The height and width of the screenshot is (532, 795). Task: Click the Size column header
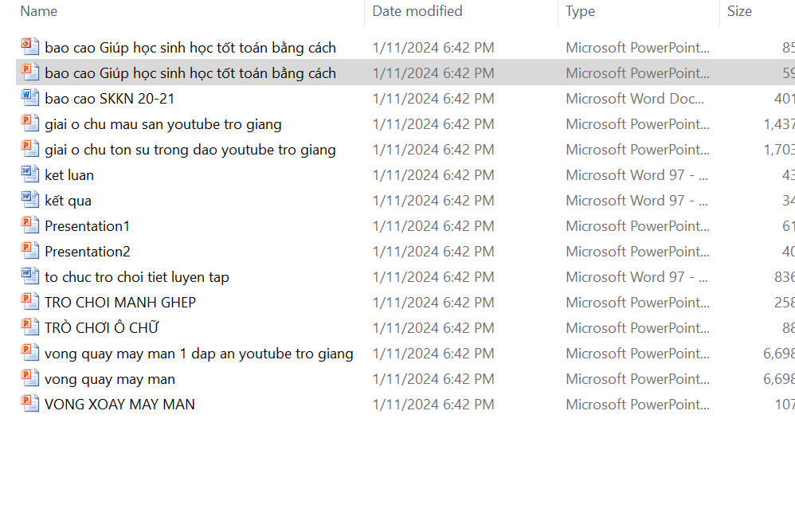tap(739, 12)
